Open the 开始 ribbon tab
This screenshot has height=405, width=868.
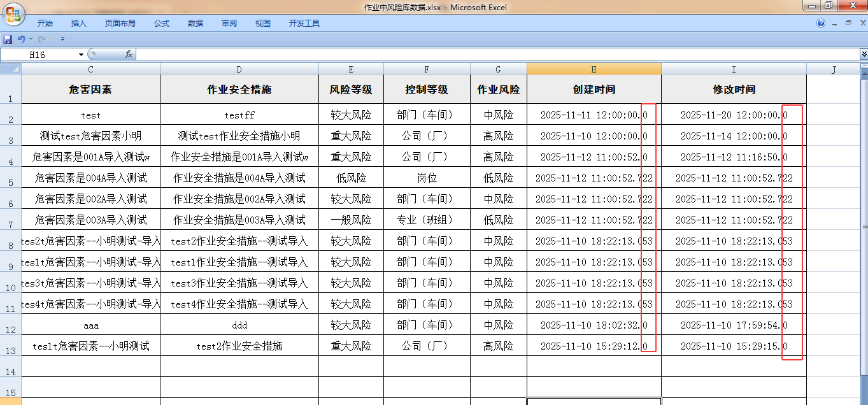point(45,24)
